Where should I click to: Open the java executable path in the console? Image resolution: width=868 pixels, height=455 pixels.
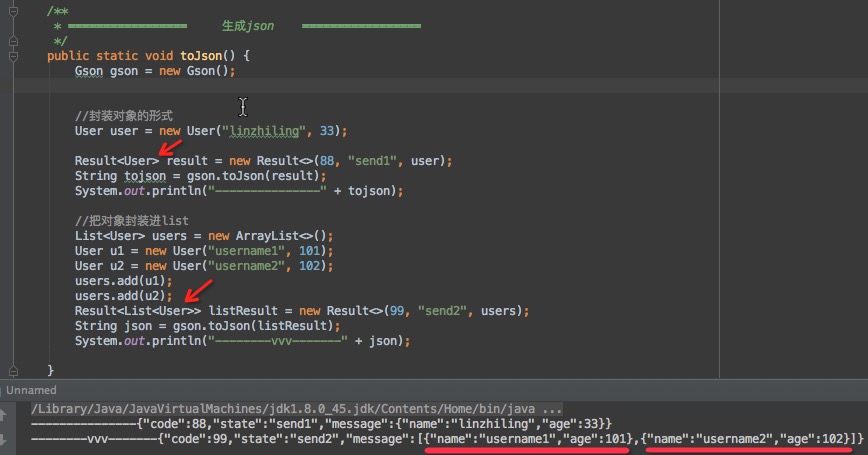point(297,409)
